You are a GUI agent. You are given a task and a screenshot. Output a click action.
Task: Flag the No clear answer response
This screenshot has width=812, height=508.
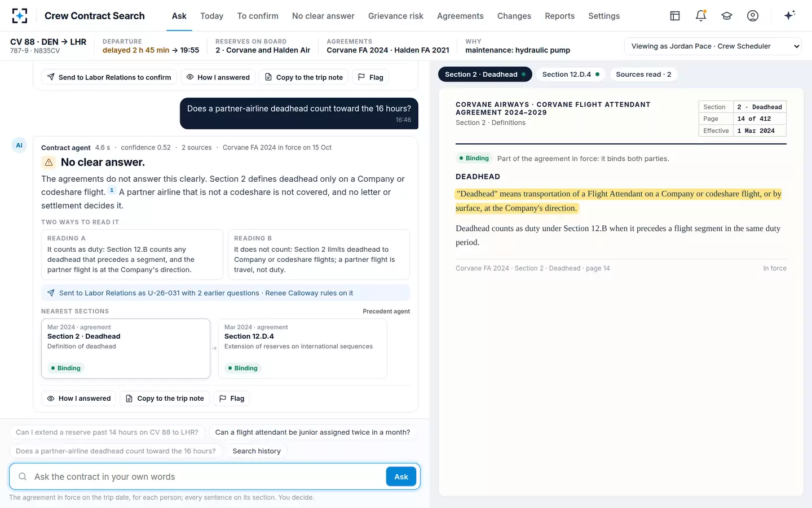coord(232,398)
